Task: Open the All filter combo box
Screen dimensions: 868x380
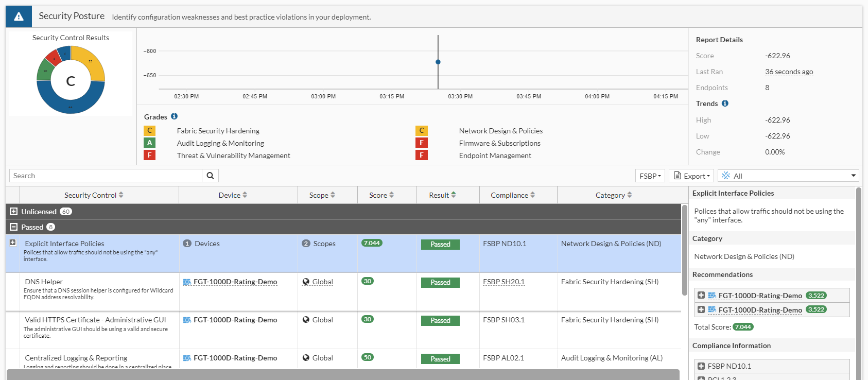Action: (788, 176)
